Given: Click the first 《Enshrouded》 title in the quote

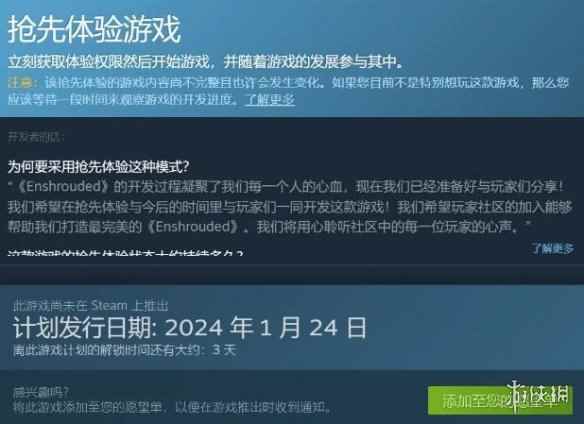Looking at the screenshot, I should (x=62, y=186).
